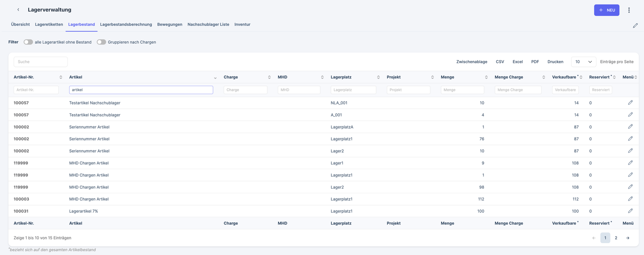The height and width of the screenshot is (255, 644).
Task: Open entries per page dropdown
Action: click(583, 62)
